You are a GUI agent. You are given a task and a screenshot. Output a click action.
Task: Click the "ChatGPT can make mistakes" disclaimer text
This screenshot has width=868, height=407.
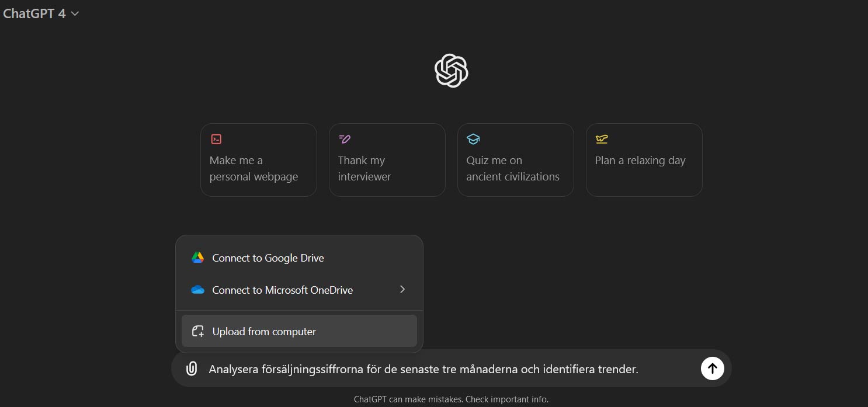[x=451, y=399]
